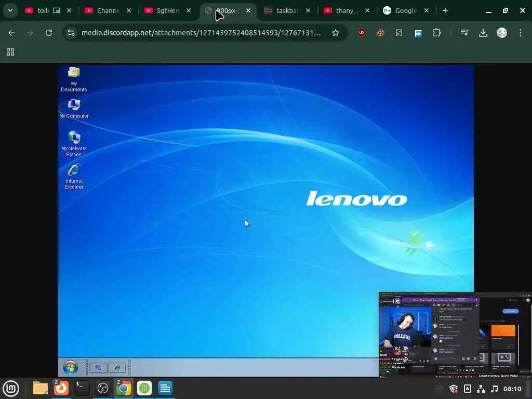Open the shield tray icon
532x399 pixels.
[x=454, y=389]
